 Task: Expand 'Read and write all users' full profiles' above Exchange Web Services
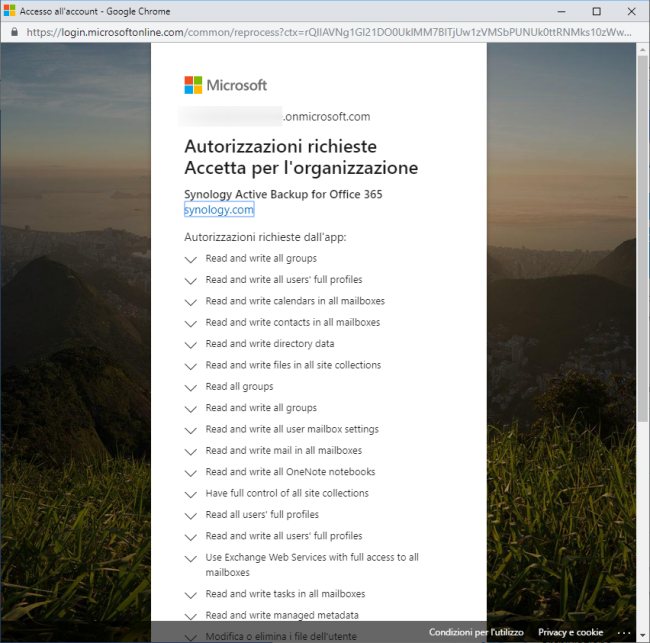(x=191, y=537)
